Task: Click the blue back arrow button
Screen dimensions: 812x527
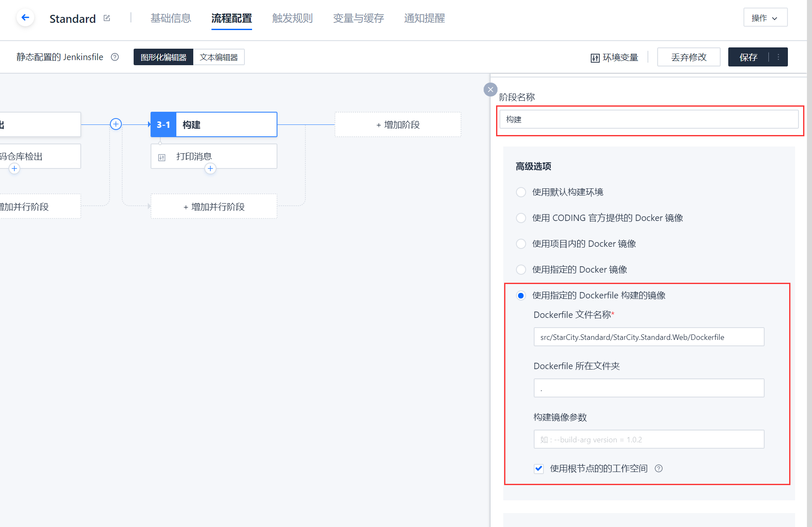Action: click(25, 18)
